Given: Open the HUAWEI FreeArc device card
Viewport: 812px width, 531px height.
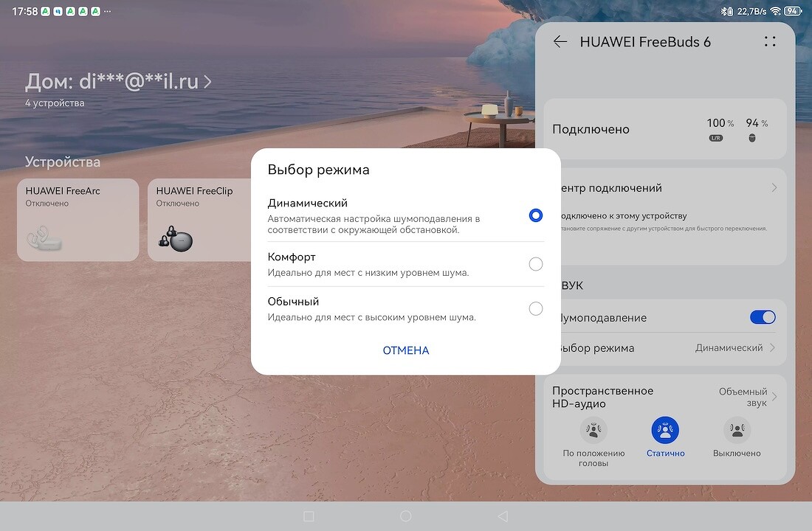Looking at the screenshot, I should tap(78, 220).
